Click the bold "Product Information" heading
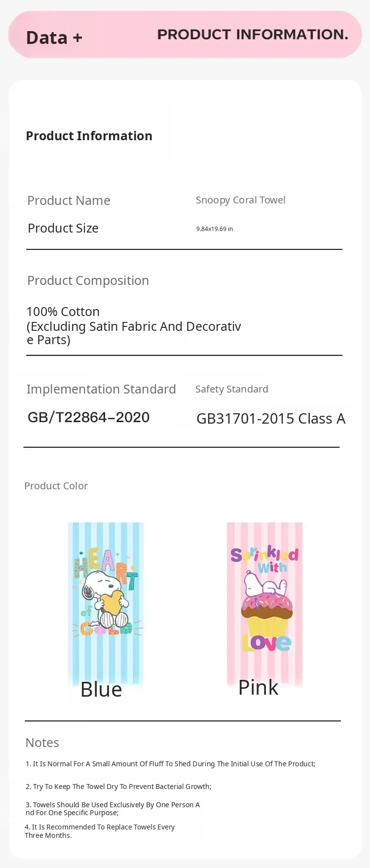The image size is (370, 868). pos(89,136)
